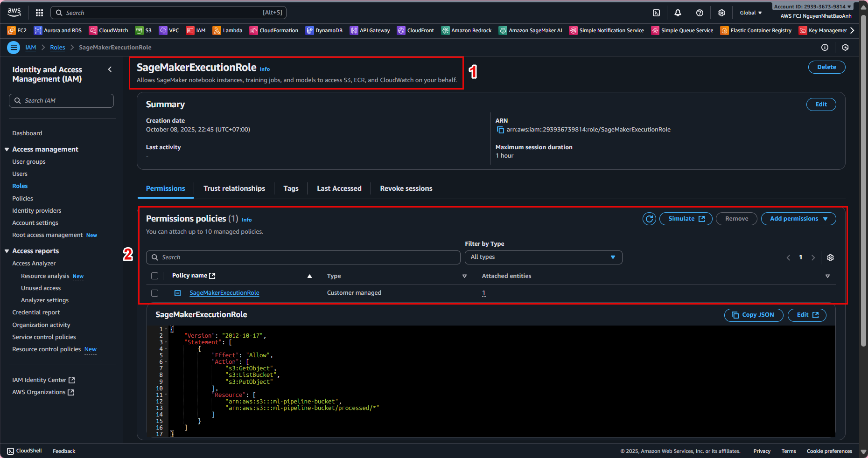Image resolution: width=868 pixels, height=458 pixels.
Task: Open IAM Identity Center external link
Action: [x=43, y=380]
